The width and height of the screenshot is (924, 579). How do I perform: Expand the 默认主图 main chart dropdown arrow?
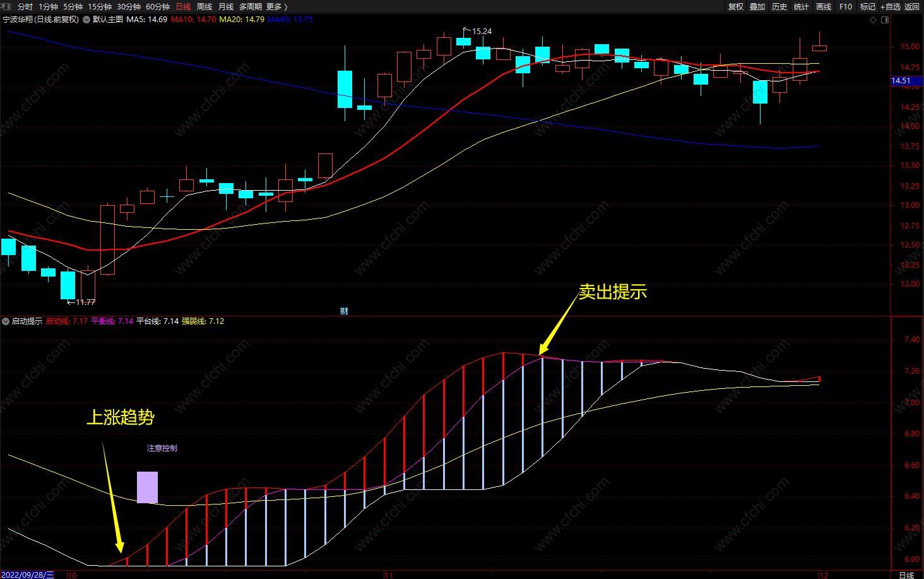tap(86, 20)
